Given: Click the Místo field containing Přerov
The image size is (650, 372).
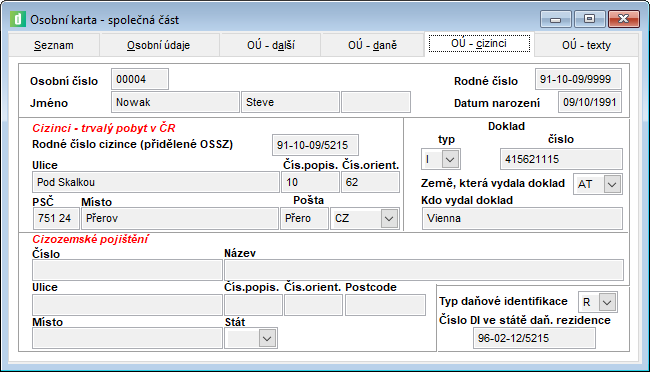Looking at the screenshot, I should coord(179,219).
